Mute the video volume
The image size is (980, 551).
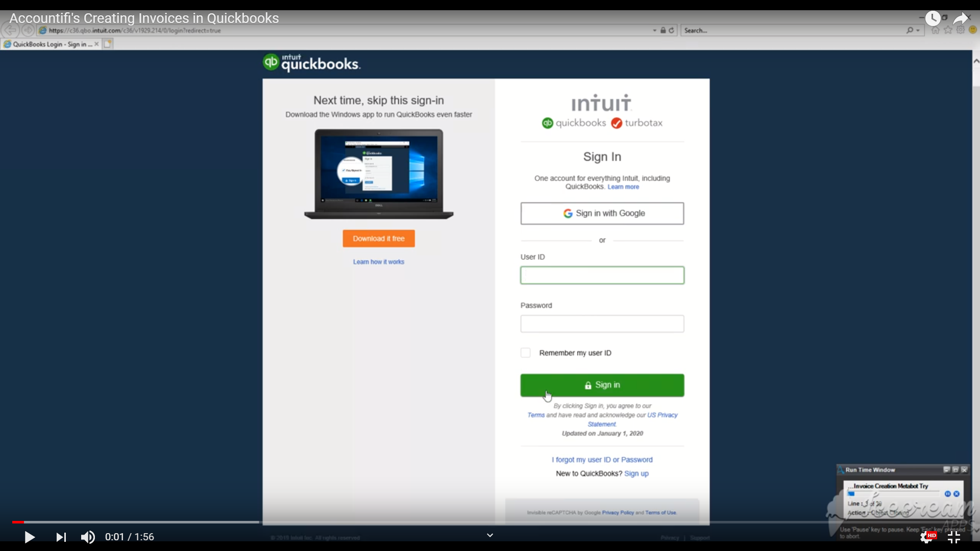coord(88,537)
